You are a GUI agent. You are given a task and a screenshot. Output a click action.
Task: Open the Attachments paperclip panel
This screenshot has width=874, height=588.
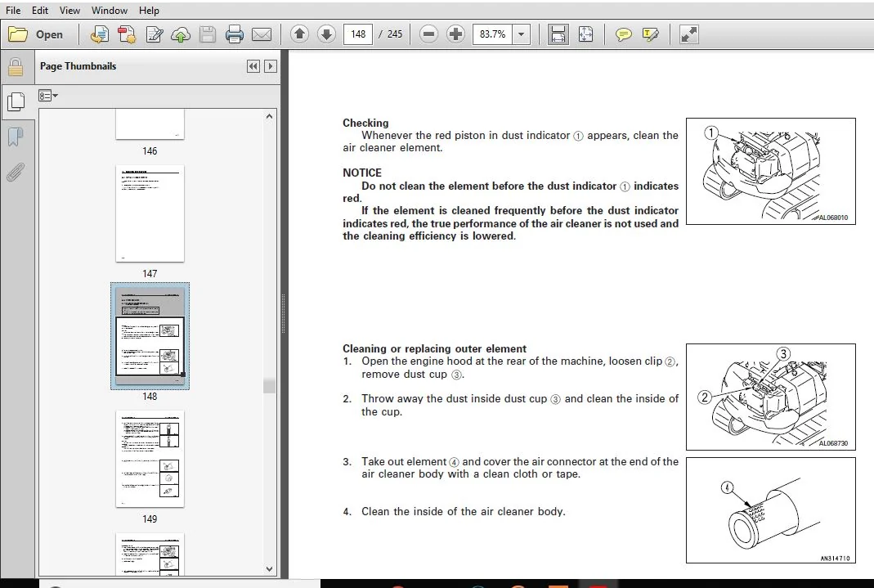point(16,173)
